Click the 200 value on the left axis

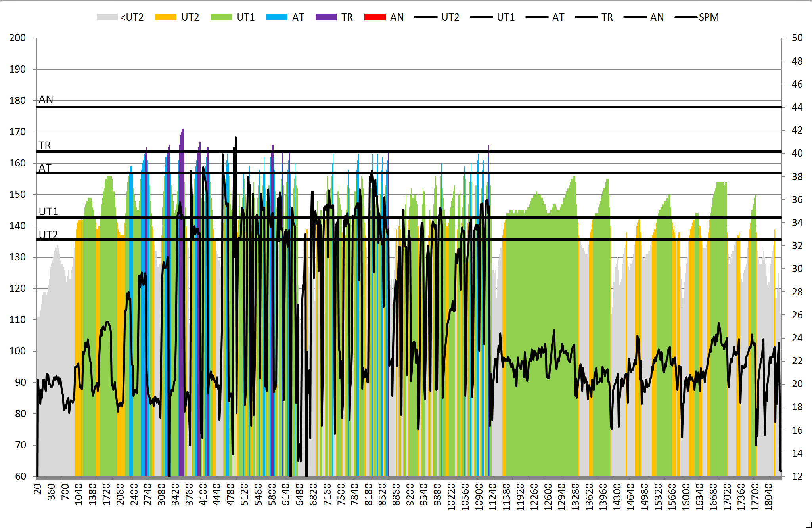[x=17, y=38]
